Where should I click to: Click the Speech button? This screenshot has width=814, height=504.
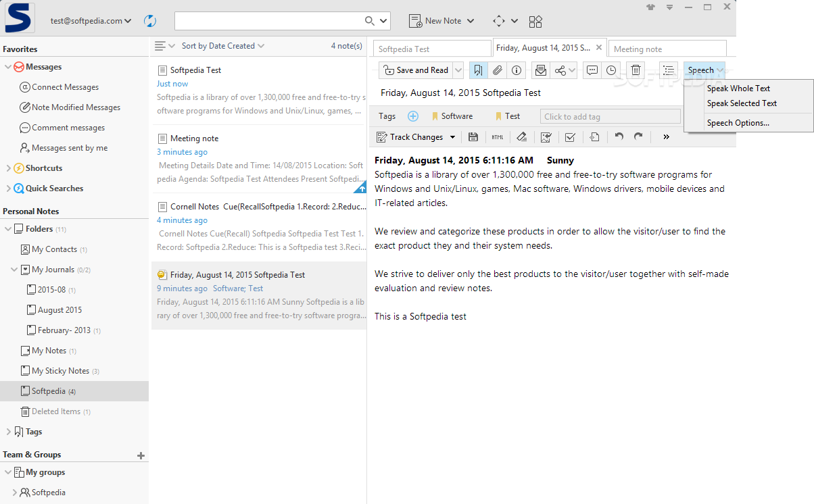tap(704, 70)
